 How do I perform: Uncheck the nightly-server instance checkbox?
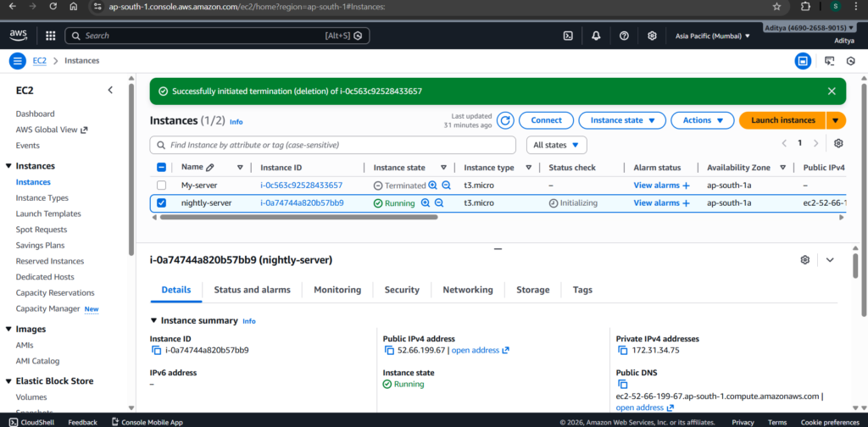pyautogui.click(x=162, y=203)
